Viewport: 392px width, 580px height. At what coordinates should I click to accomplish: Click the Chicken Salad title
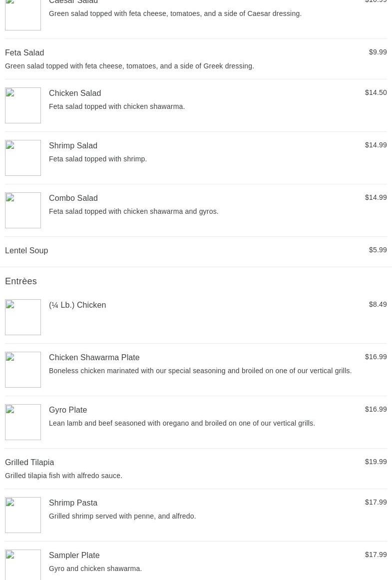pyautogui.click(x=75, y=93)
